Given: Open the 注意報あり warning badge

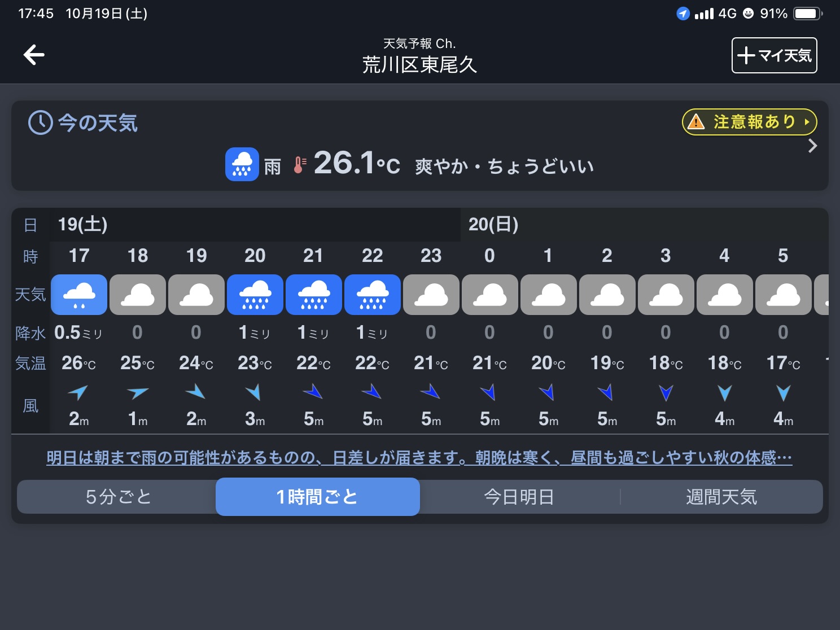Looking at the screenshot, I should tap(749, 122).
